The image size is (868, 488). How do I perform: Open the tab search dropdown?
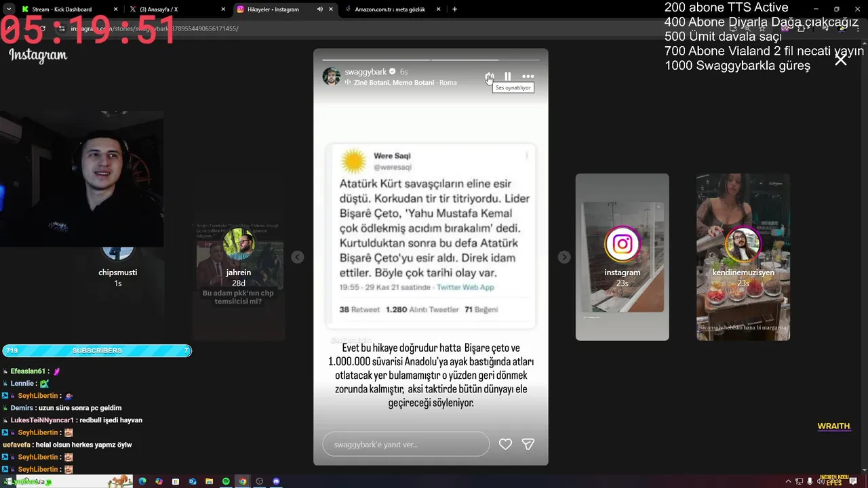pos(9,9)
